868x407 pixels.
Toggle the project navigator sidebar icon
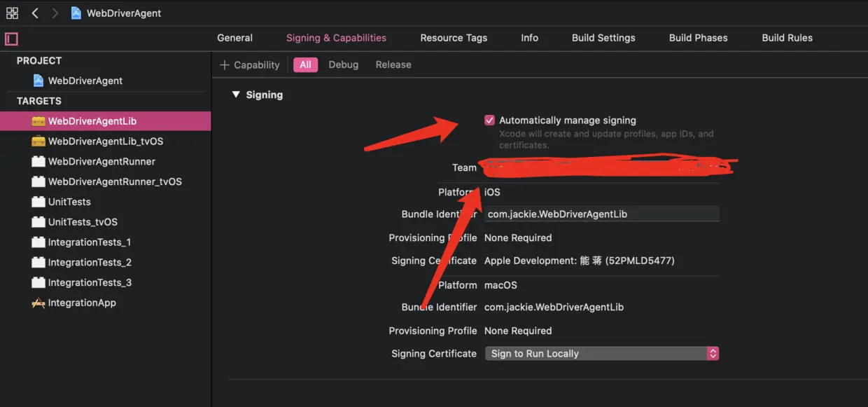pos(11,39)
